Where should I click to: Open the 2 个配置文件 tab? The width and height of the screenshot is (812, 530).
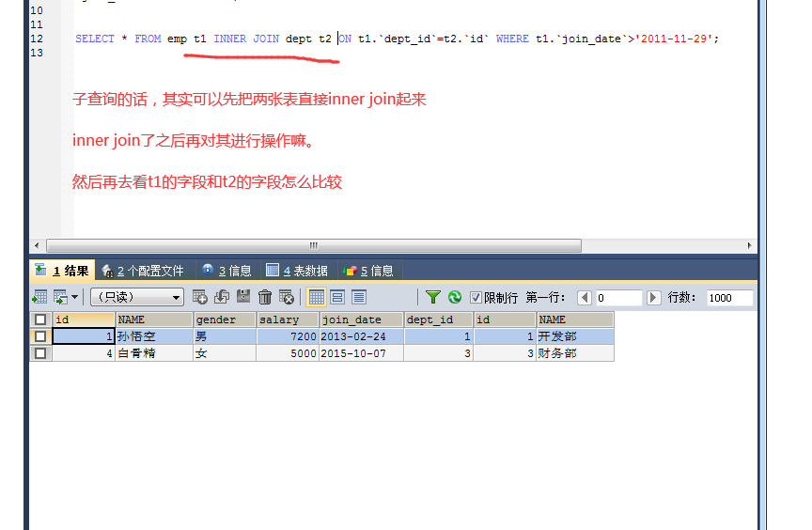point(144,271)
